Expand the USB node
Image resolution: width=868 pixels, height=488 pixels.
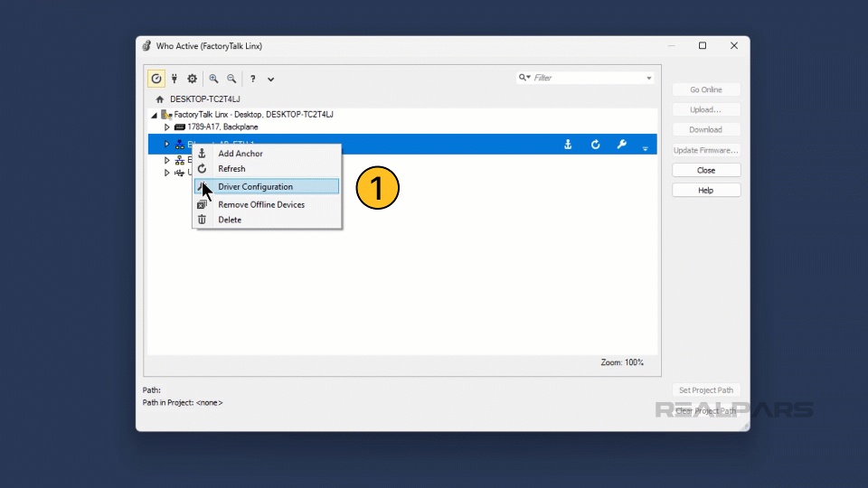point(166,173)
